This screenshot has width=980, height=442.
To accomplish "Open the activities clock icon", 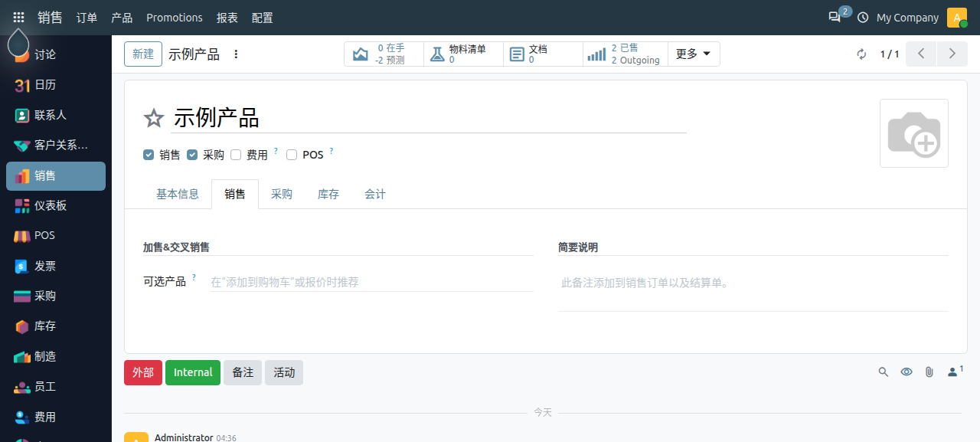I will tap(863, 17).
